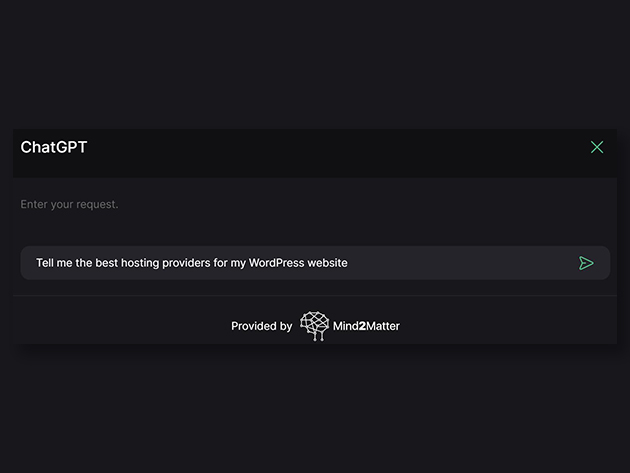Click the Mind2Matter brain logo
630x473 pixels.
point(314,326)
